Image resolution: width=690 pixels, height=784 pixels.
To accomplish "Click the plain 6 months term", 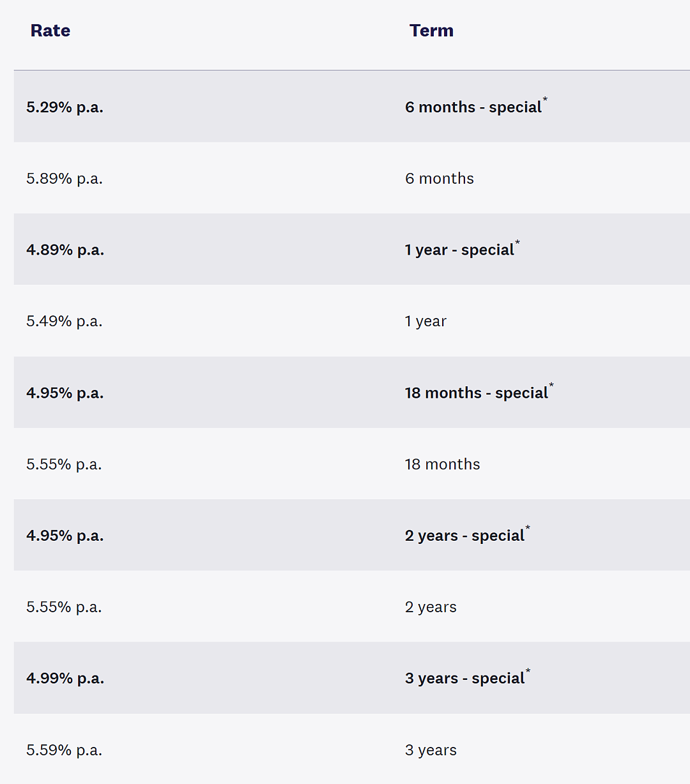I will pyautogui.click(x=440, y=179).
